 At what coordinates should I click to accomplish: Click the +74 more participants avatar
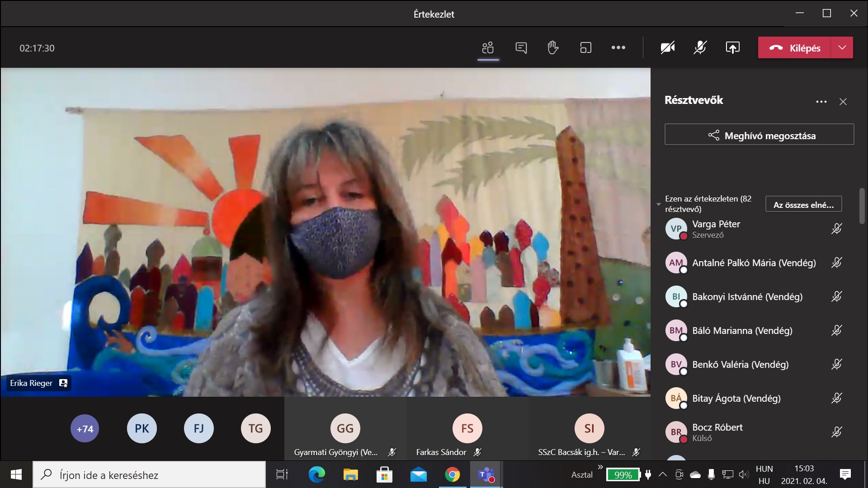tap(85, 429)
